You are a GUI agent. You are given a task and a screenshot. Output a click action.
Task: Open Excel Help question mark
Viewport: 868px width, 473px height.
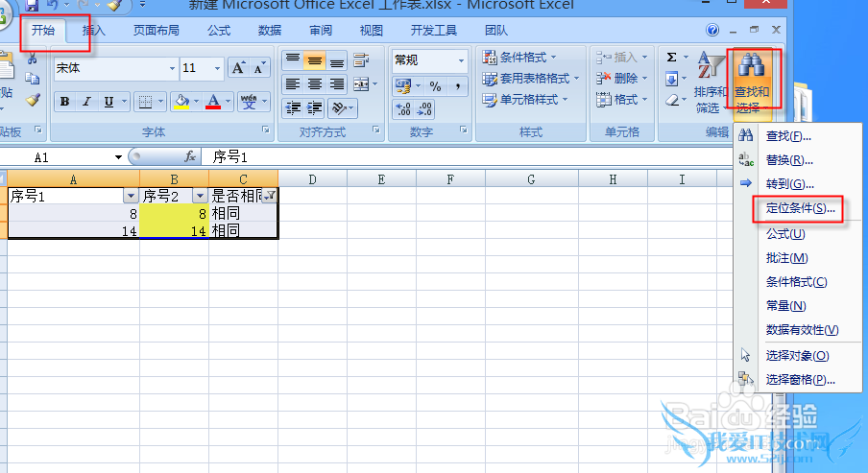pos(712,30)
